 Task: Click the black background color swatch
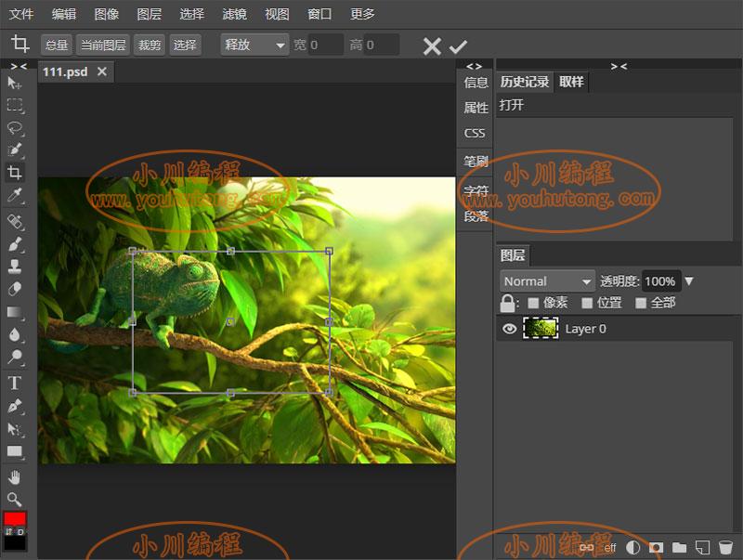[x=15, y=543]
